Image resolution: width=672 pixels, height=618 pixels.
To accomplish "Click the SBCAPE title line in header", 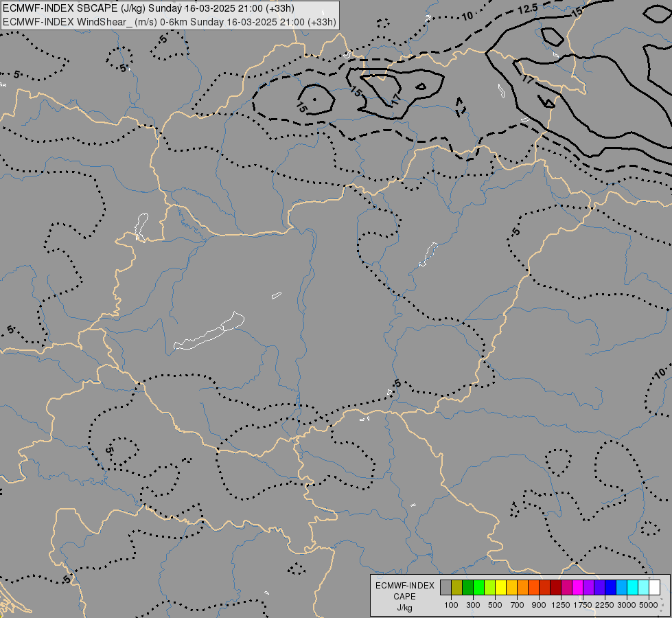I will [x=148, y=8].
